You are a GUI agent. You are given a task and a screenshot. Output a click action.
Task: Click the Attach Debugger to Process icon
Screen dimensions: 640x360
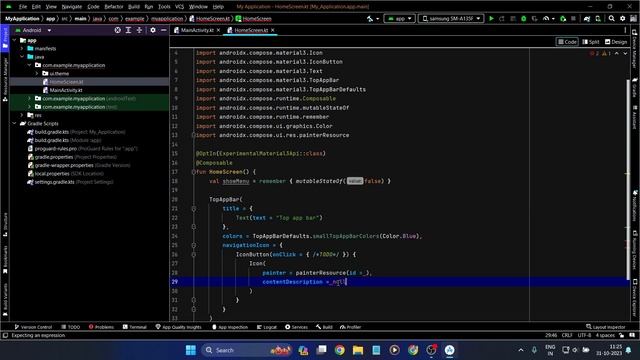[x=563, y=19]
